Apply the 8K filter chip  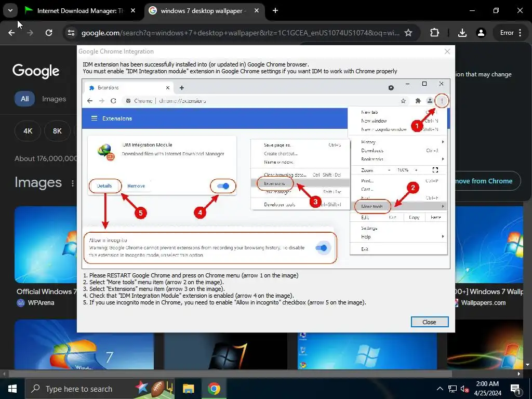tap(57, 131)
